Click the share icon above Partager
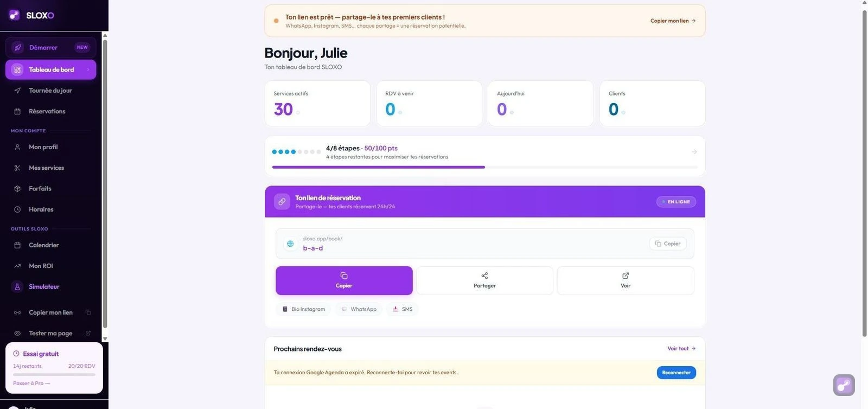Viewport: 868px width, 409px height. 484,276
